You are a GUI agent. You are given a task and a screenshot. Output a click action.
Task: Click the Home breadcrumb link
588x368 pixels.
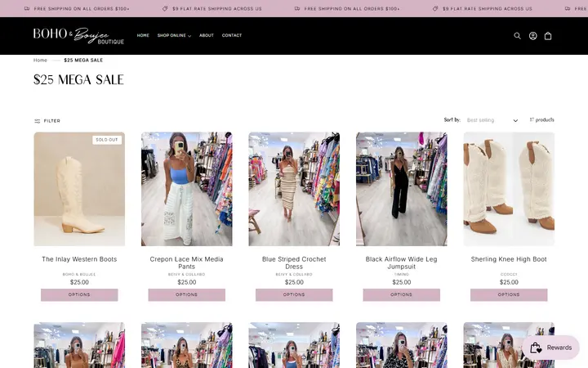[x=40, y=60]
